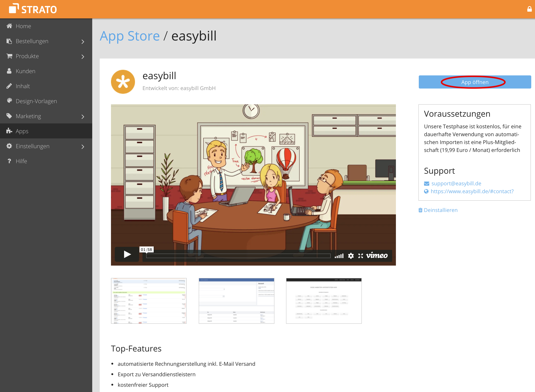Click the lock icon in top bar
This screenshot has height=392, width=535.
(x=529, y=9)
